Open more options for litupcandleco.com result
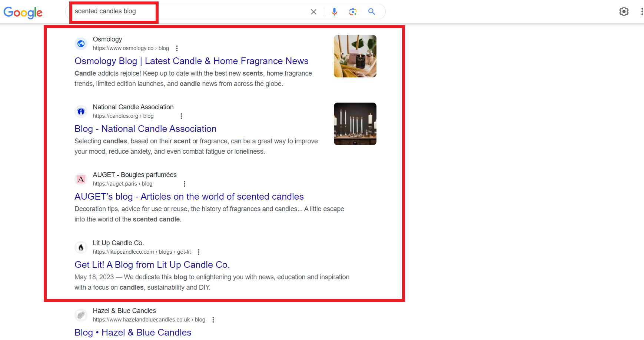Screen dimensions: 644x340 (199, 252)
